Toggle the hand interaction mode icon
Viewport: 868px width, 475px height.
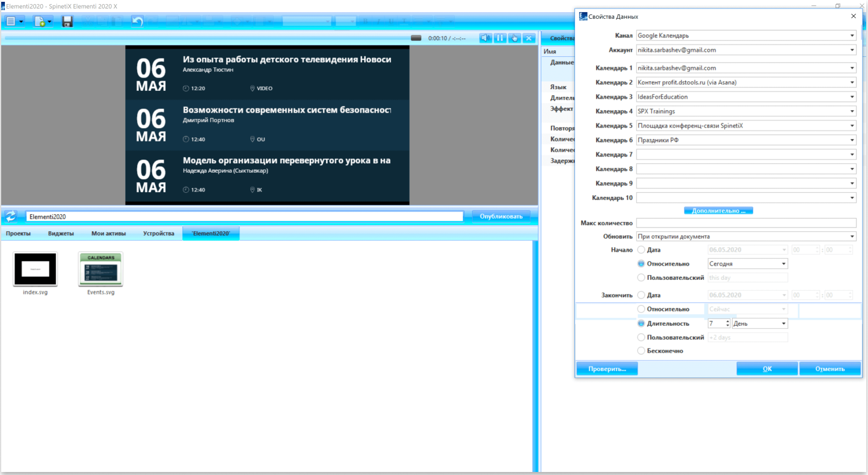(514, 38)
